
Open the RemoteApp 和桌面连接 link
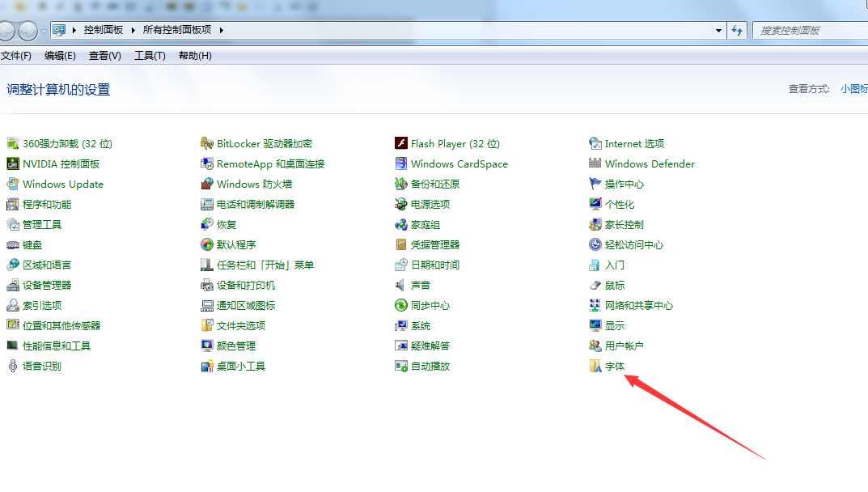pyautogui.click(x=271, y=164)
